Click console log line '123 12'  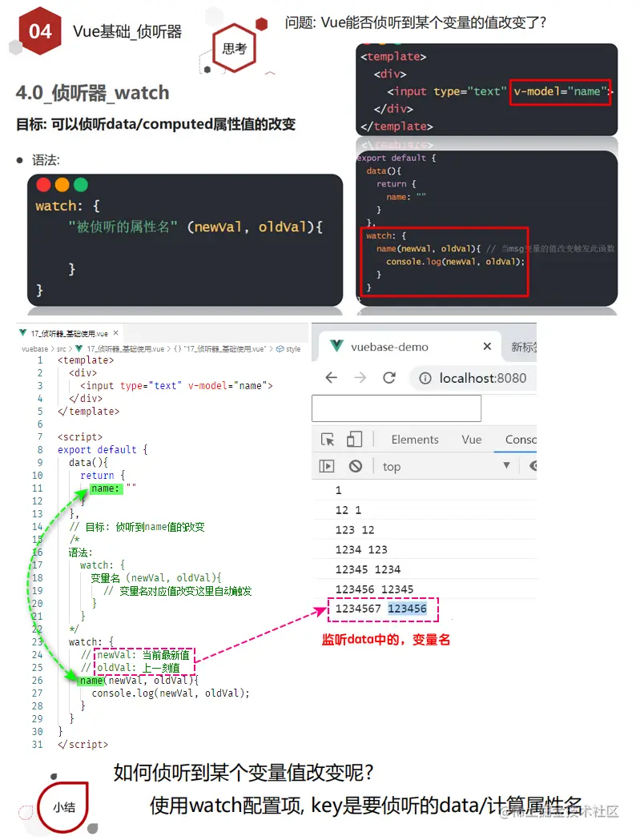click(x=355, y=530)
